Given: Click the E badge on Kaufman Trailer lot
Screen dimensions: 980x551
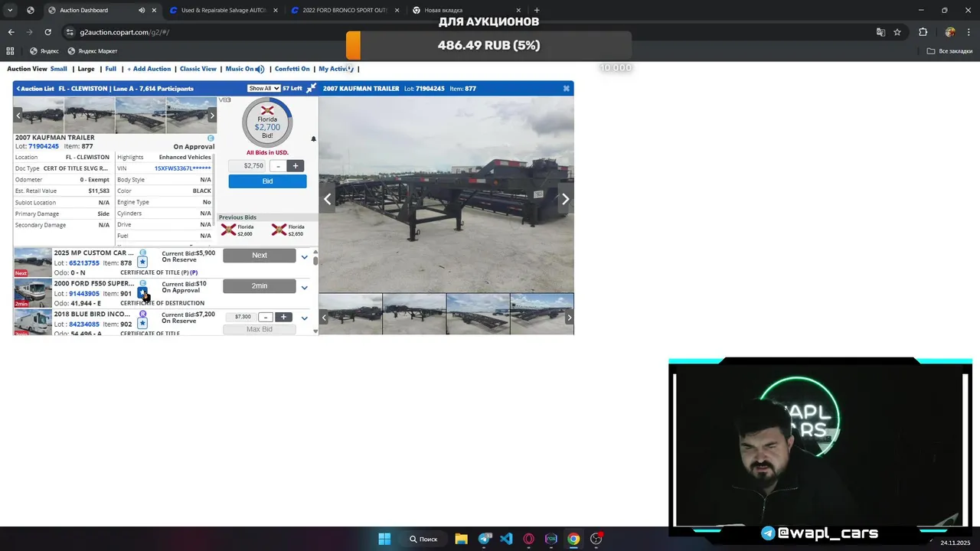Looking at the screenshot, I should tap(211, 139).
